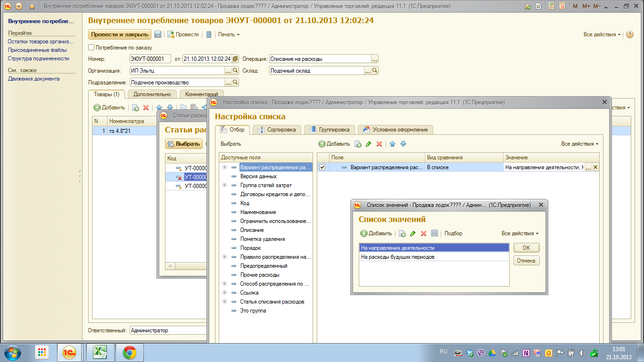The image size is (644, 362).
Task: Open Остатки товаров организ... link
Action: tap(41, 41)
